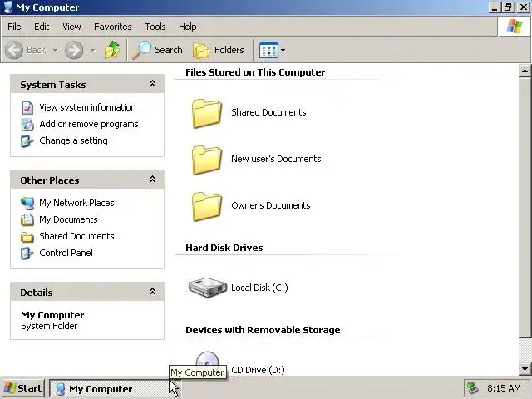Select New user's Documents folder icon
This screenshot has height=399, width=532.
pos(207,160)
